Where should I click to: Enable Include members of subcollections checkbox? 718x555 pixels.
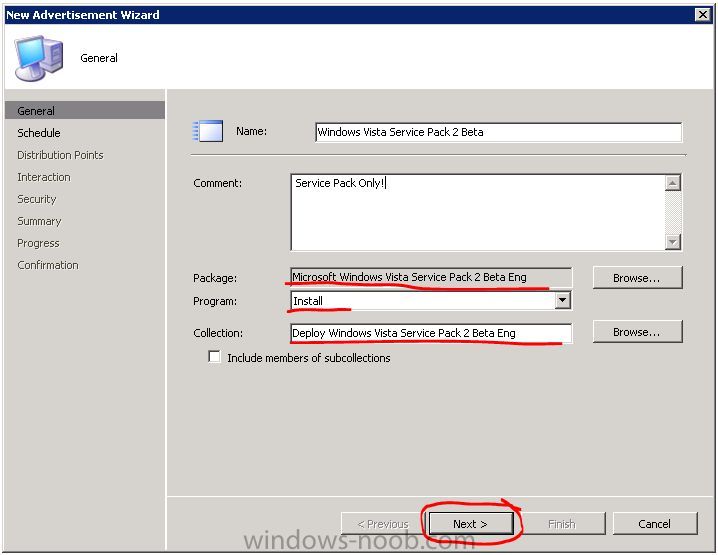[214, 357]
